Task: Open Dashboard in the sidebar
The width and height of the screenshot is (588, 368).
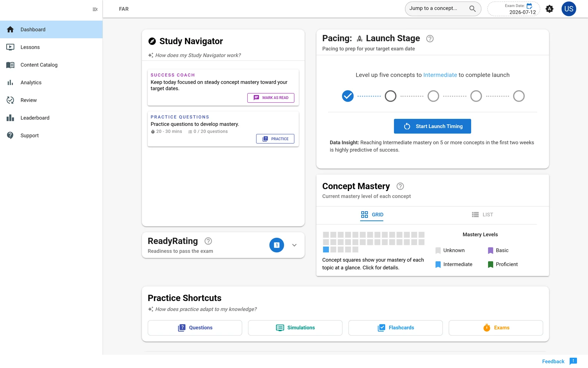Action: point(51,29)
